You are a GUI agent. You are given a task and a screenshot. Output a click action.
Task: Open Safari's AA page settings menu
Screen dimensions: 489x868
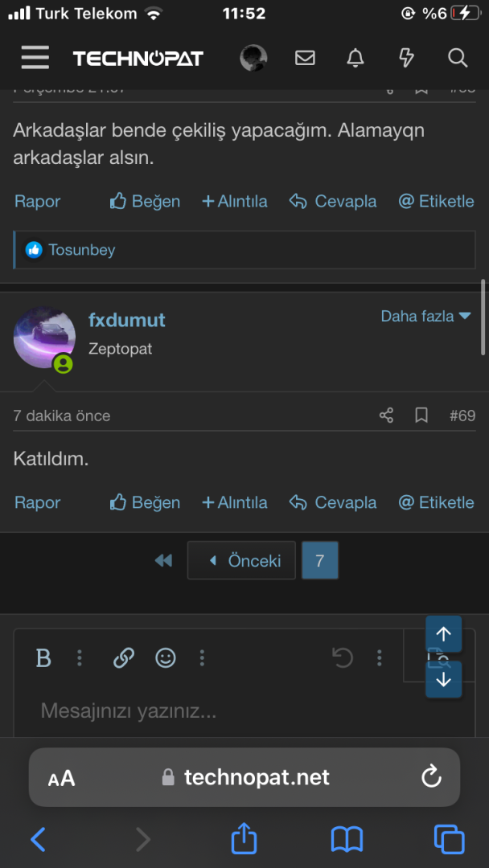tap(62, 778)
